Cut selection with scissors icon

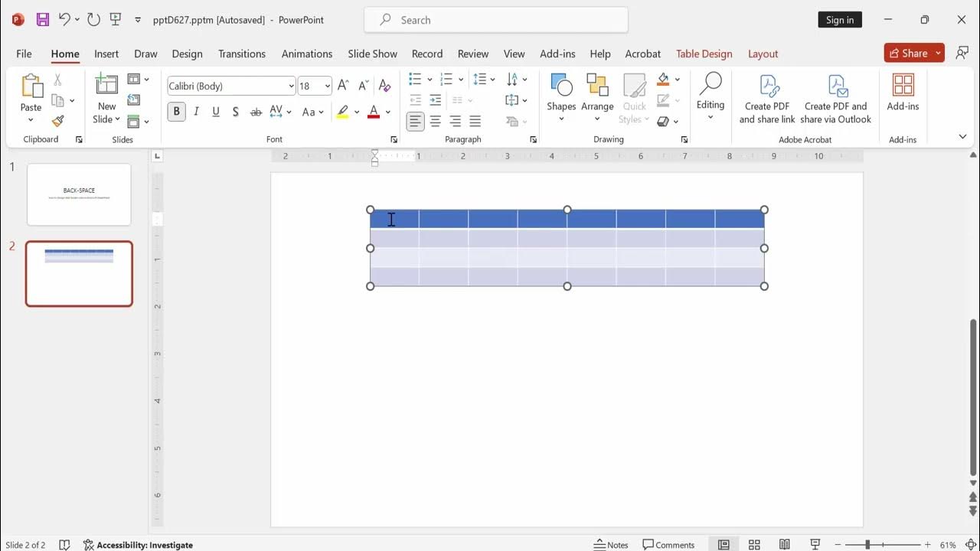[x=57, y=80]
